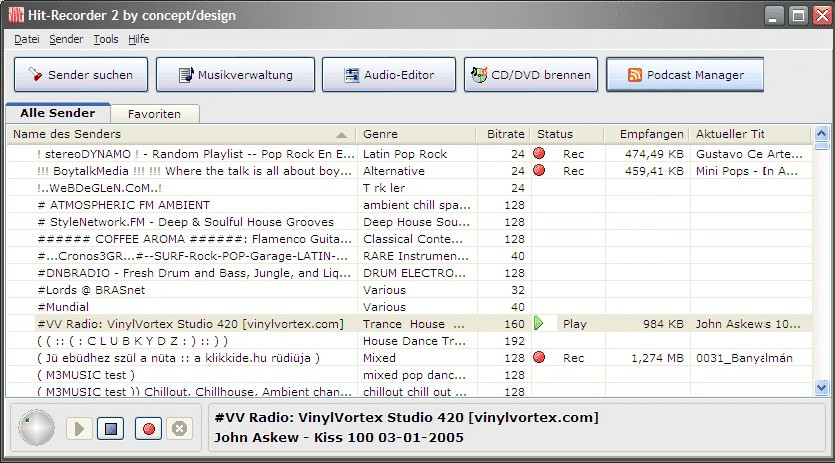This screenshot has width=835, height=463.
Task: Click red Rec icon for BoytalkMedia row
Action: [539, 170]
